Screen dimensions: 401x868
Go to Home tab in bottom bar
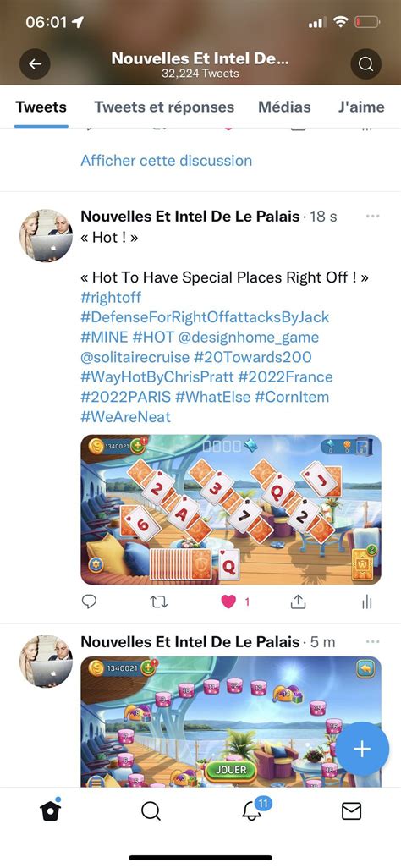point(51,811)
